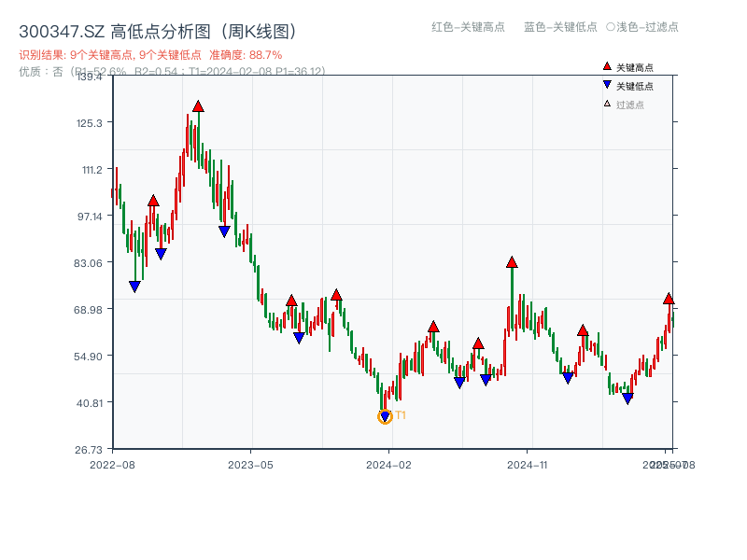Click the red high-point marker at chart's right edge
Viewport: 747px width, 560px height.
(669, 299)
